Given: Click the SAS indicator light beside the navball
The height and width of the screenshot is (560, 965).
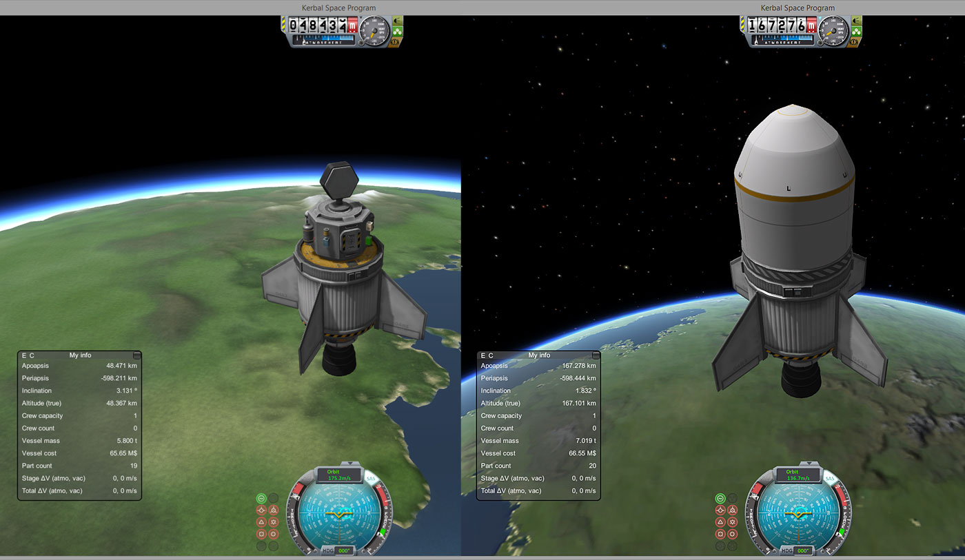Looking at the screenshot, I should click(x=262, y=499).
